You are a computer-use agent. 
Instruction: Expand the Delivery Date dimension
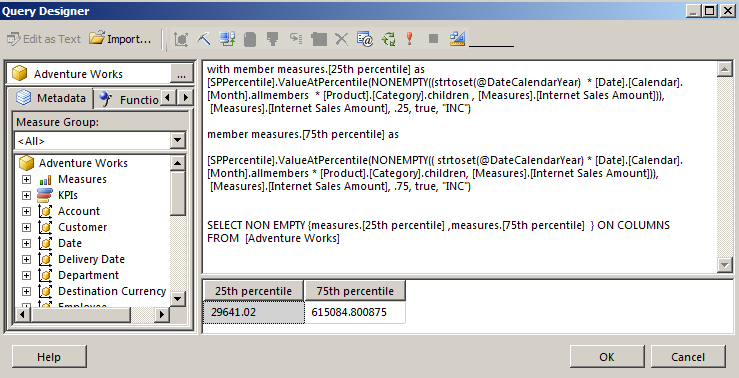pos(26,260)
